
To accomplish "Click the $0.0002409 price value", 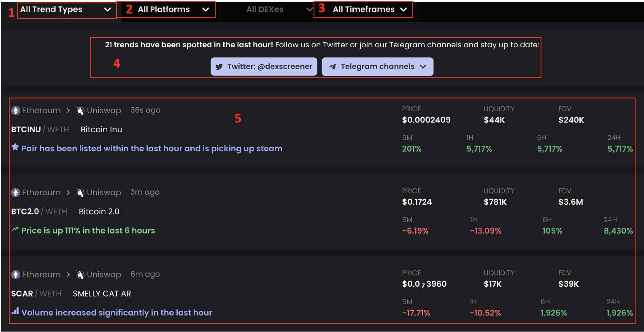I will tap(426, 120).
